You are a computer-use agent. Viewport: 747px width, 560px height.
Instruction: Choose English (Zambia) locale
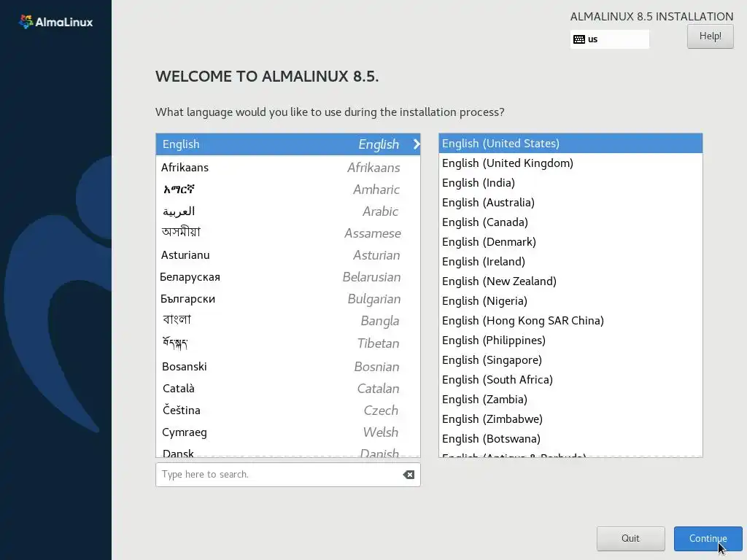click(x=570, y=400)
